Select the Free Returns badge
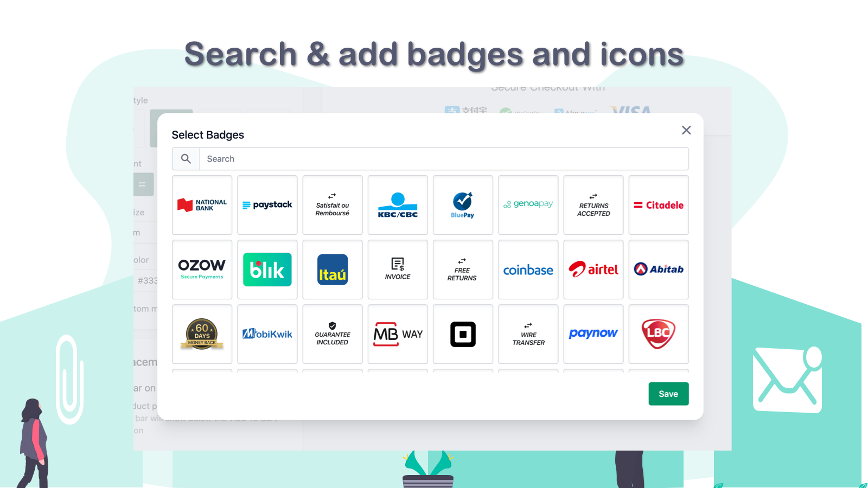This screenshot has width=868, height=488. tap(463, 269)
